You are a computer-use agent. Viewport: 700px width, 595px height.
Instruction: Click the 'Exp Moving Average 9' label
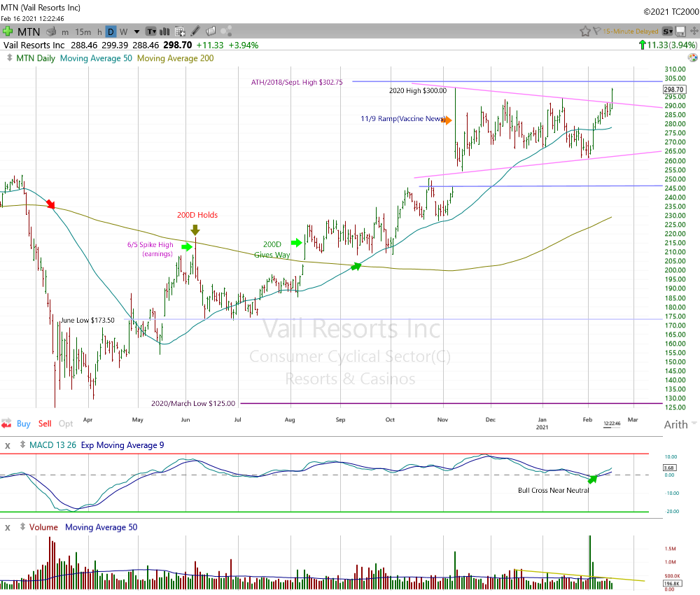[122, 445]
